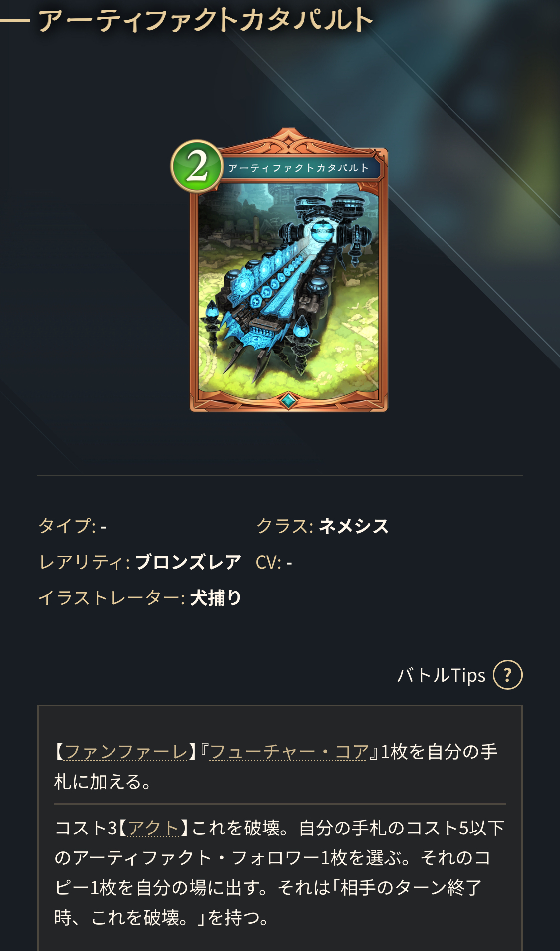The width and height of the screenshot is (560, 951).
Task: Open the アクト keyword link
Action: [x=153, y=828]
